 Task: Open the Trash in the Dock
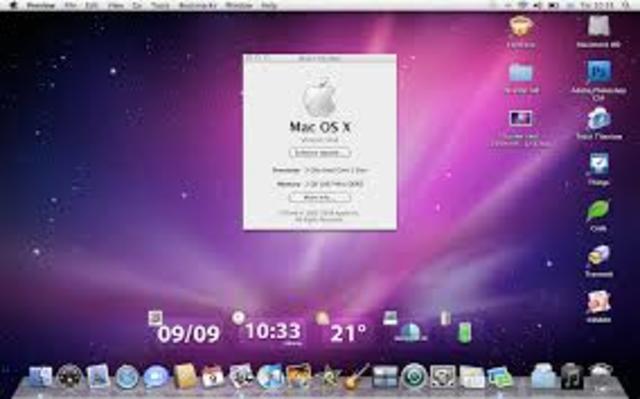600,376
